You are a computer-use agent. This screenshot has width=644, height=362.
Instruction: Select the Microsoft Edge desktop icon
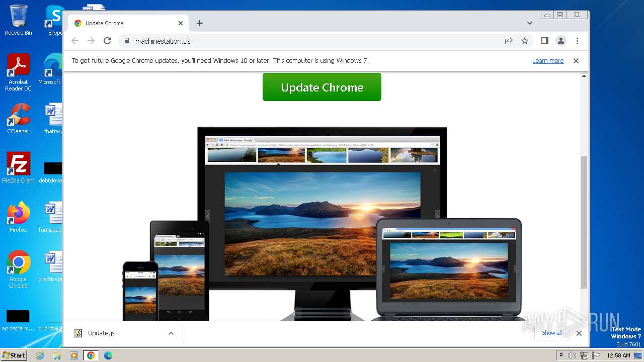pyautogui.click(x=50, y=69)
